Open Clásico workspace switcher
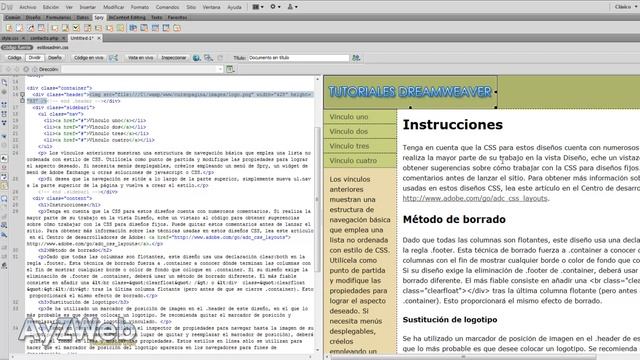The width and height of the screenshot is (640, 360). coord(626,7)
